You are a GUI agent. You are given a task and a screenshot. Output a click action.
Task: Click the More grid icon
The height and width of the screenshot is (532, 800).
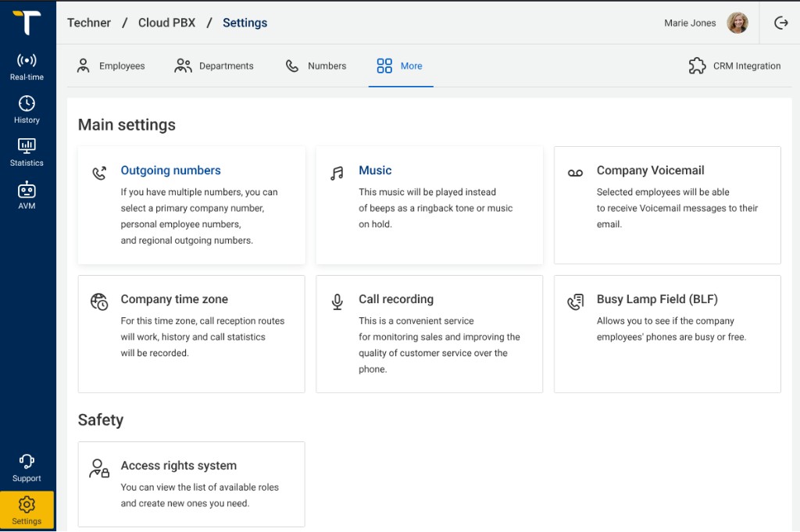click(384, 66)
